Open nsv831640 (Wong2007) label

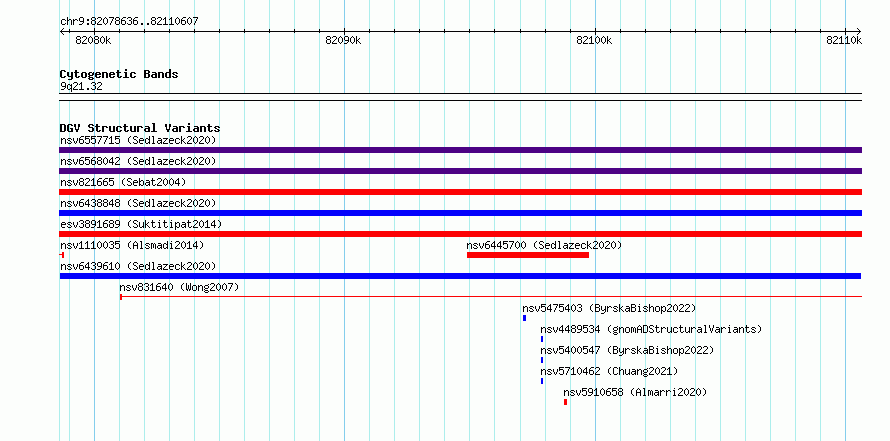tap(179, 287)
